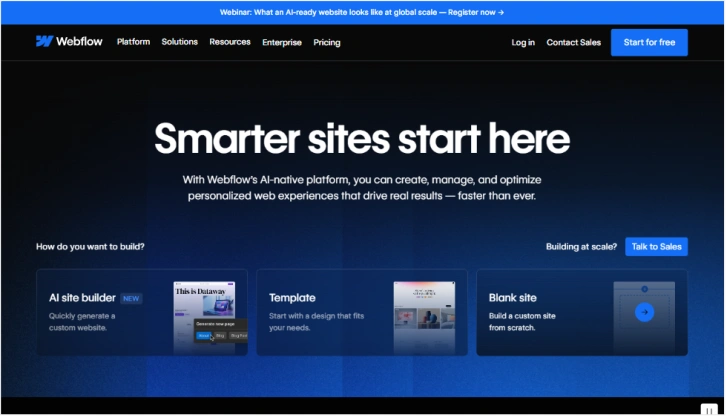Image resolution: width=726 pixels, height=416 pixels.
Task: Click the 'Smarter sites start here' headline
Action: point(362,139)
